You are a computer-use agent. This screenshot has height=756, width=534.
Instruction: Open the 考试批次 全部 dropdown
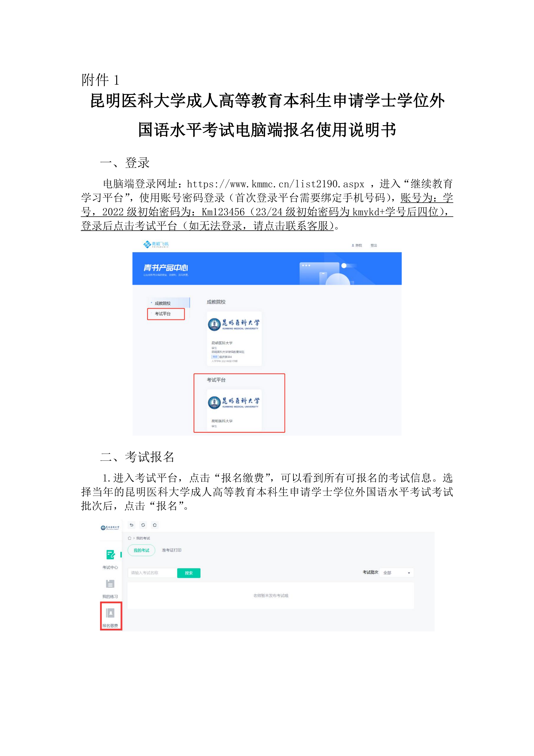point(397,573)
